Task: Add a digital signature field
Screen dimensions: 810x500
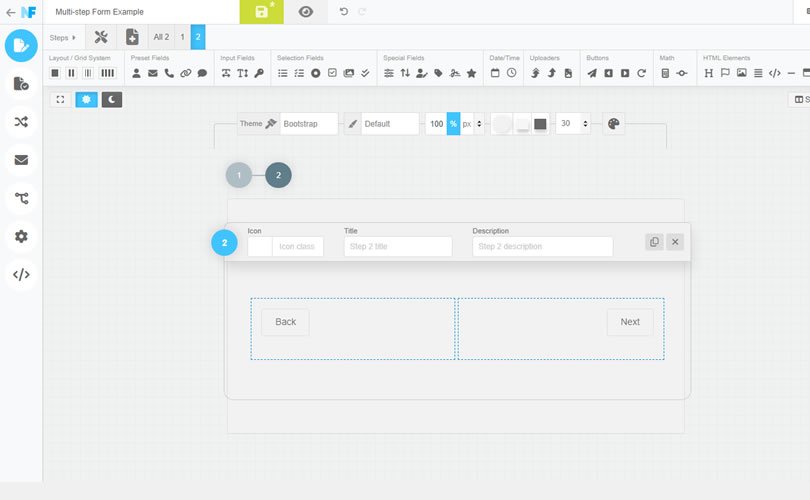Action: click(x=455, y=73)
